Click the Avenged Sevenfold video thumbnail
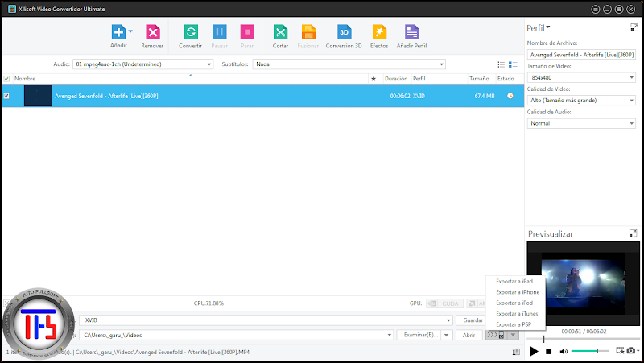Image resolution: width=644 pixels, height=363 pixels. [x=38, y=96]
